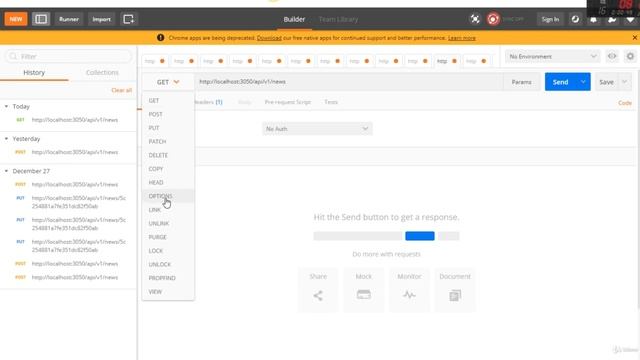The height and width of the screenshot is (360, 640).
Task: Open the HTTP method dropdown showing GET
Action: (168, 82)
